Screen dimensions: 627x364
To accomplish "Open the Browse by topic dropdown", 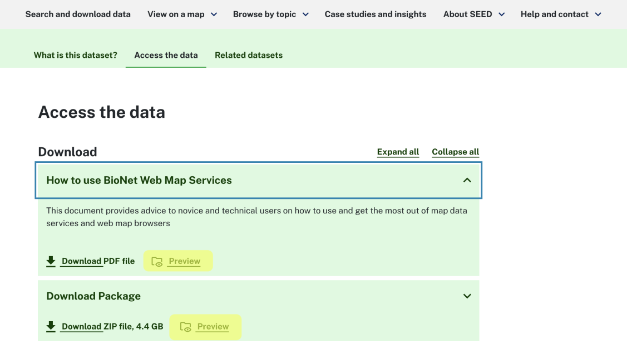I will (271, 14).
